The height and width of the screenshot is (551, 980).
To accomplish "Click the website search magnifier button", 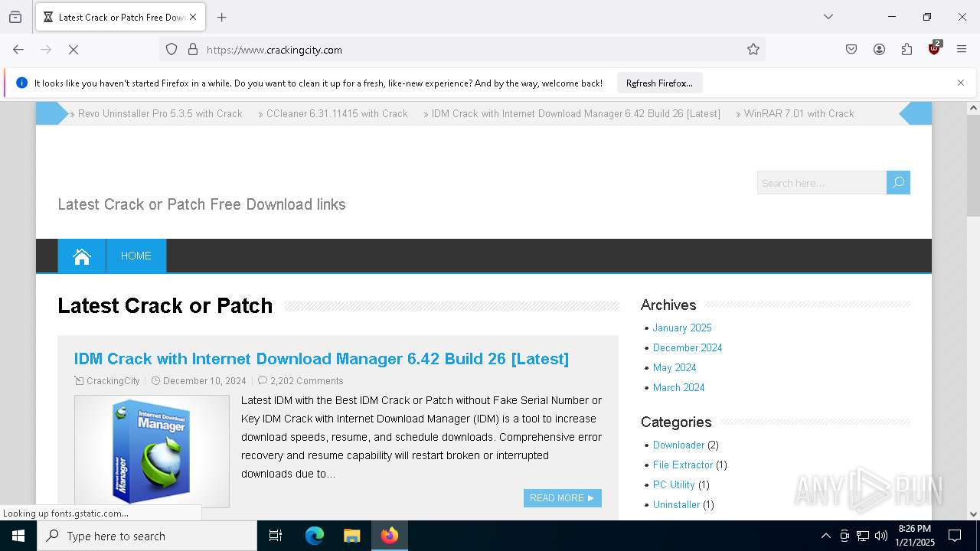I will point(898,183).
